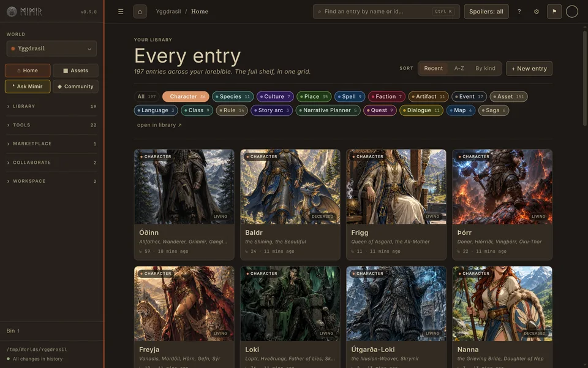
Task: Filter by Place chip
Action: tap(314, 96)
